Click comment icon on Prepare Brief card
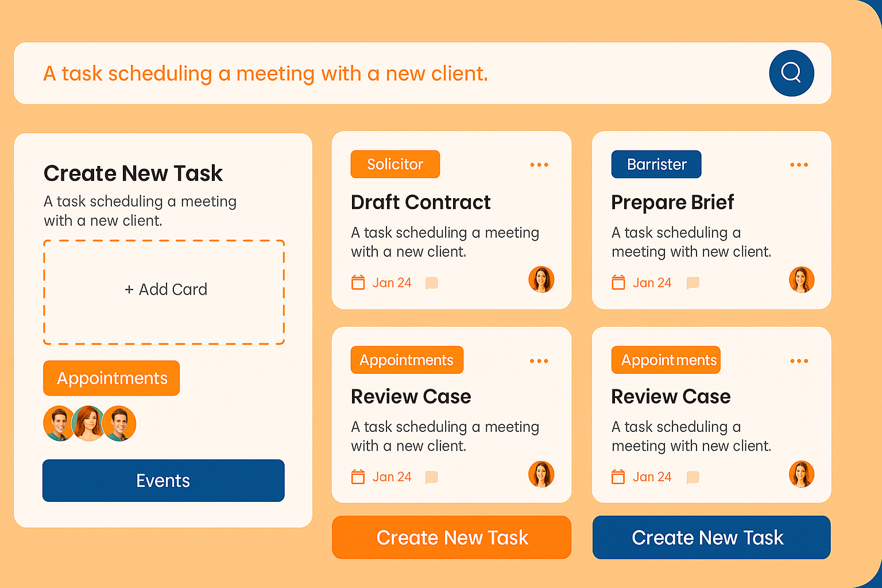Viewport: 882px width, 588px height. click(693, 283)
